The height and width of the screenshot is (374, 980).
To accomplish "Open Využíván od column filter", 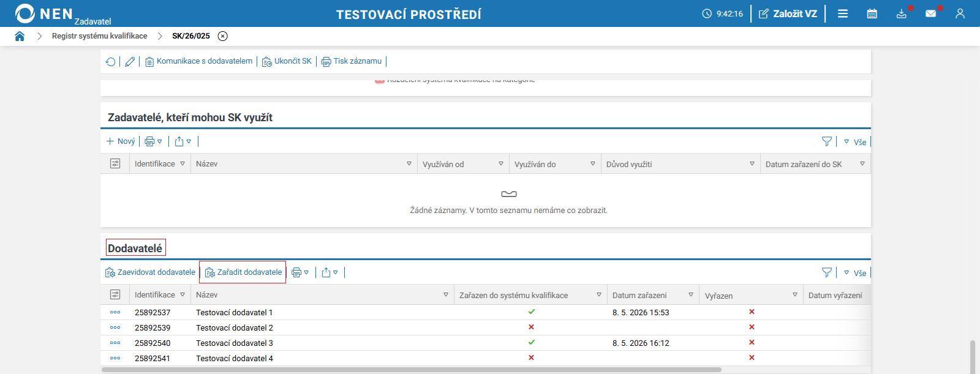I will (501, 164).
